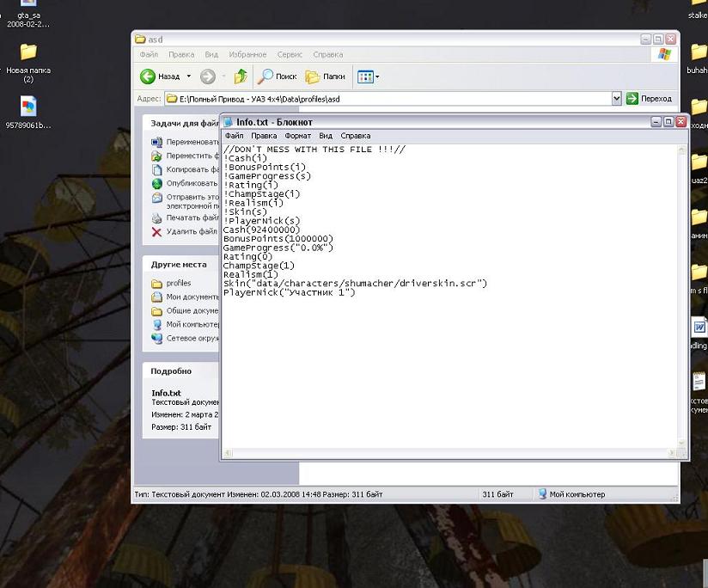This screenshot has height=588, width=708.
Task: Click the Cash(92400000) line in Notepad
Action: 261,230
